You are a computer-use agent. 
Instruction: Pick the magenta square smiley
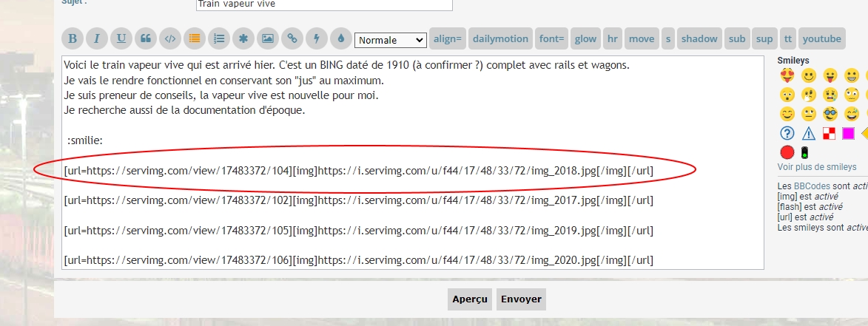pyautogui.click(x=848, y=134)
